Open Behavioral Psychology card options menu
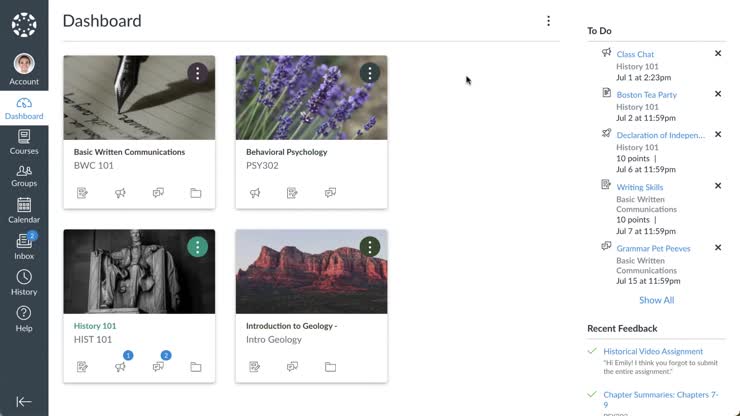740x416 pixels. point(370,73)
